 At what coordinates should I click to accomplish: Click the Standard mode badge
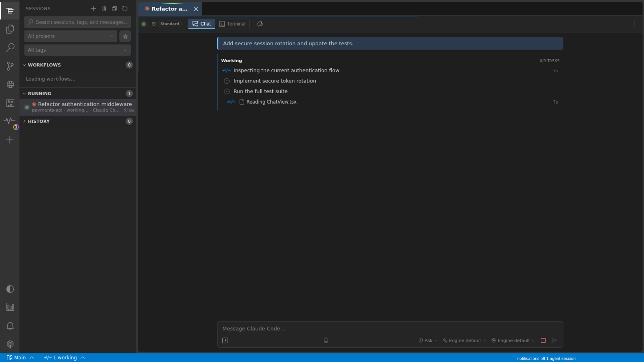(170, 24)
